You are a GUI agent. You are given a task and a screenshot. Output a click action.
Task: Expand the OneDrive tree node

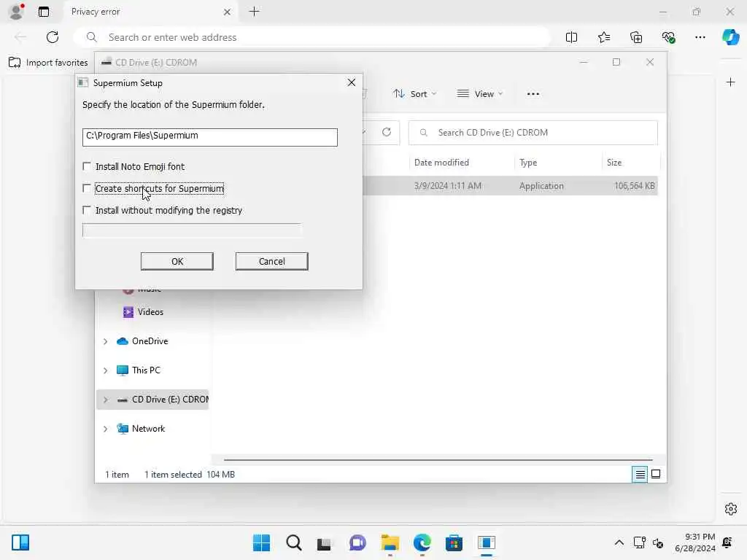click(x=105, y=341)
